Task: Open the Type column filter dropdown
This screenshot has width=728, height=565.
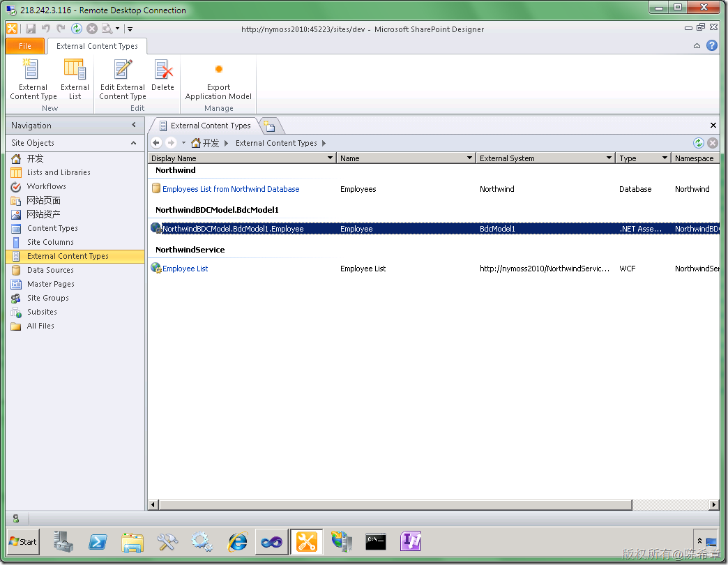Action: pyautogui.click(x=665, y=158)
